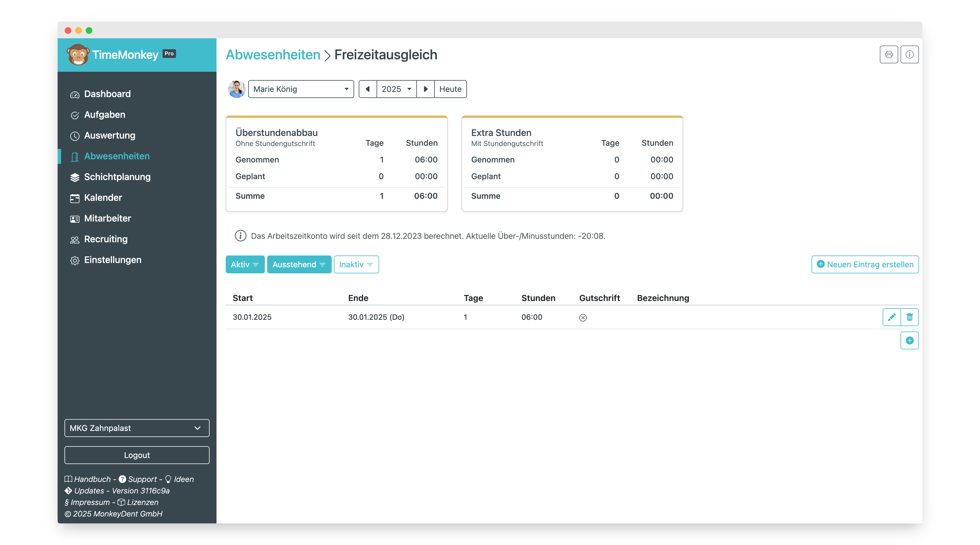Click Marie König's avatar photo
980x545 pixels.
(236, 89)
